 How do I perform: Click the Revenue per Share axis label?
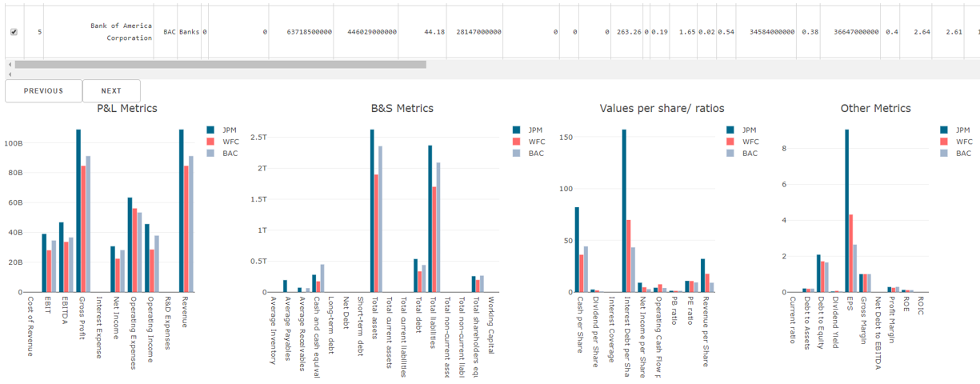tap(704, 331)
